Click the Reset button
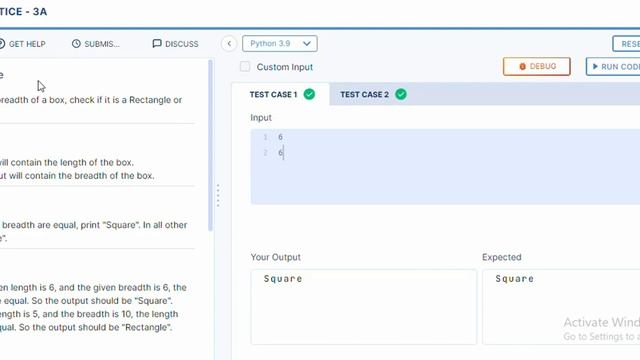The width and height of the screenshot is (640, 360). pyautogui.click(x=627, y=44)
